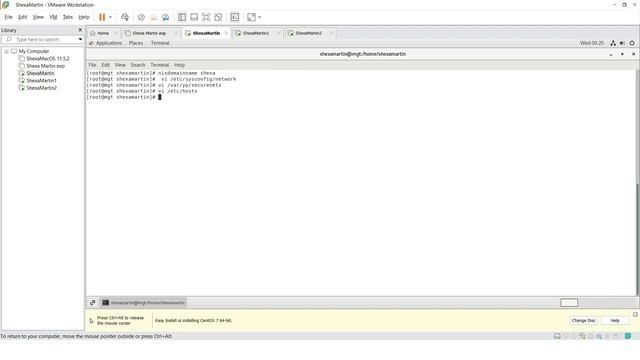
Task: Open the terminal Help menu
Action: tap(179, 65)
